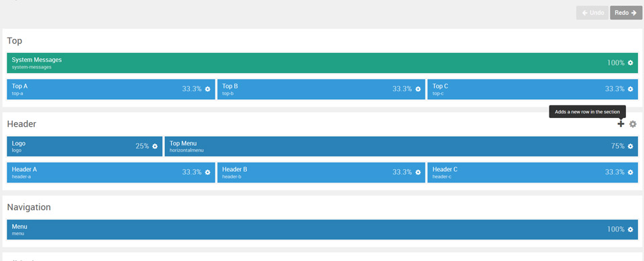This screenshot has width=644, height=261.
Task: Select the Top Menu particle block
Action: (x=401, y=146)
